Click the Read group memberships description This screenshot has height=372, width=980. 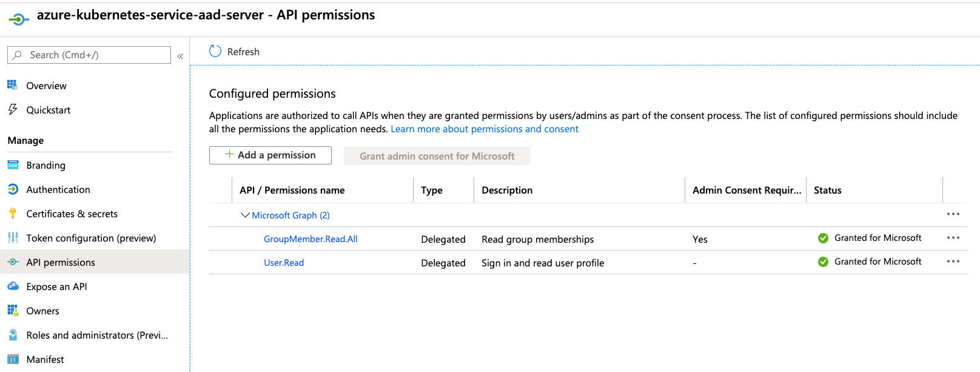[538, 239]
